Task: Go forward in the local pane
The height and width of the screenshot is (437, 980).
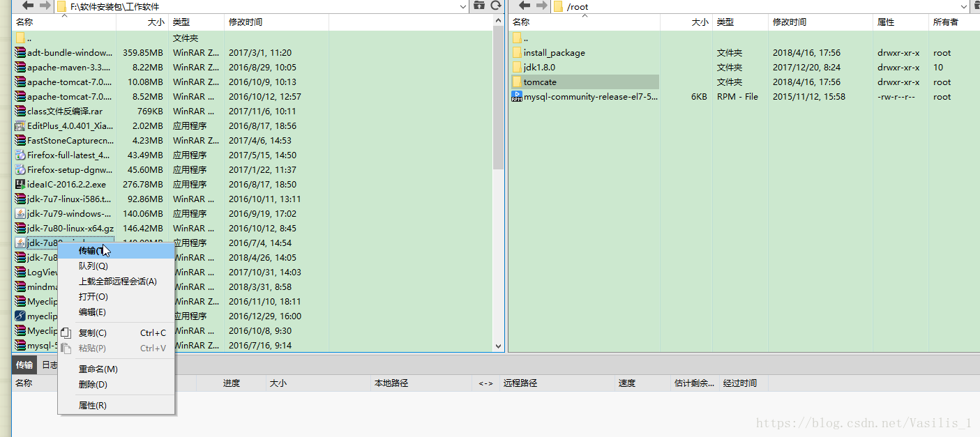Action: (x=45, y=6)
